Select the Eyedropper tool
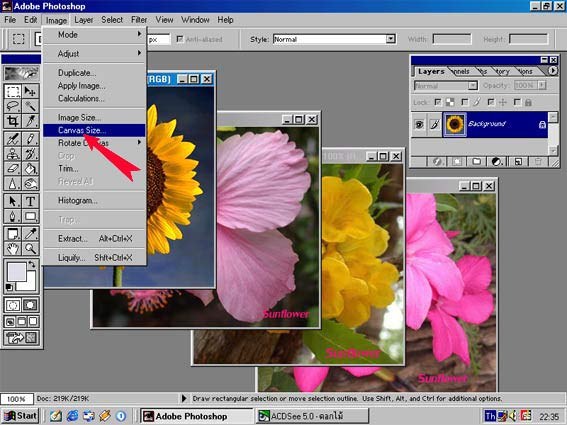This screenshot has width=567, height=425. 30,234
